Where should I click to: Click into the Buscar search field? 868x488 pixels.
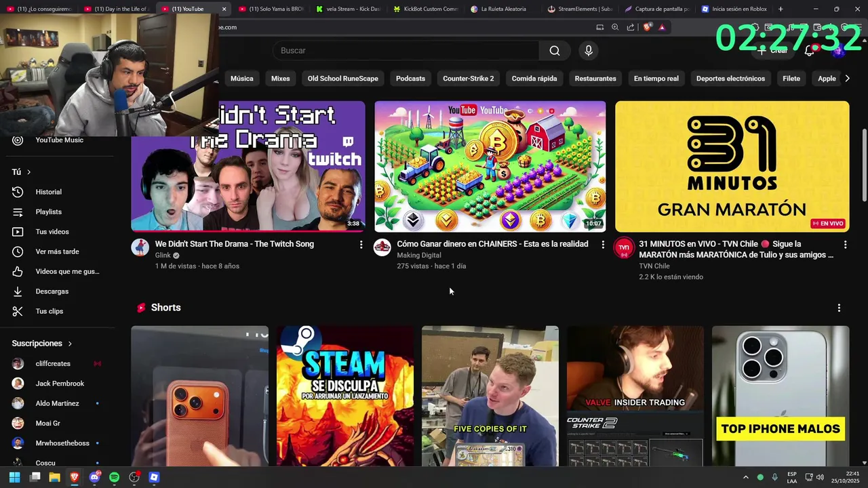(407, 51)
